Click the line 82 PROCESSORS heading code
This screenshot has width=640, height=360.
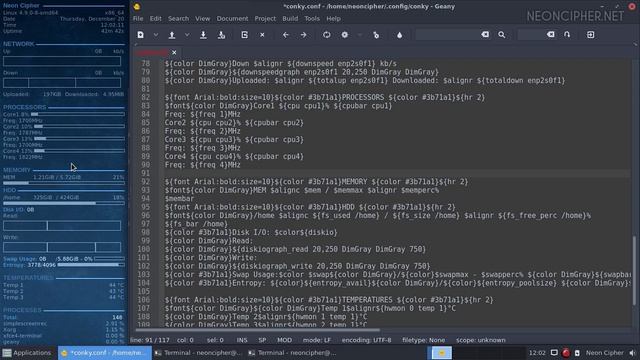tap(325, 98)
